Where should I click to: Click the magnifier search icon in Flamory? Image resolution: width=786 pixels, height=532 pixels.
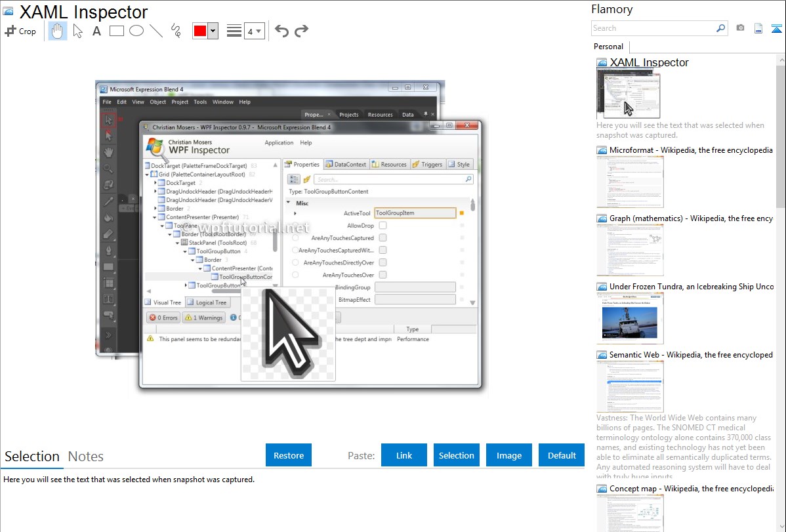tap(721, 28)
